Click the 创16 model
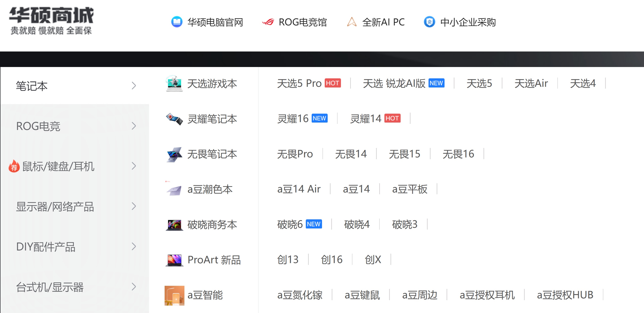 331,259
